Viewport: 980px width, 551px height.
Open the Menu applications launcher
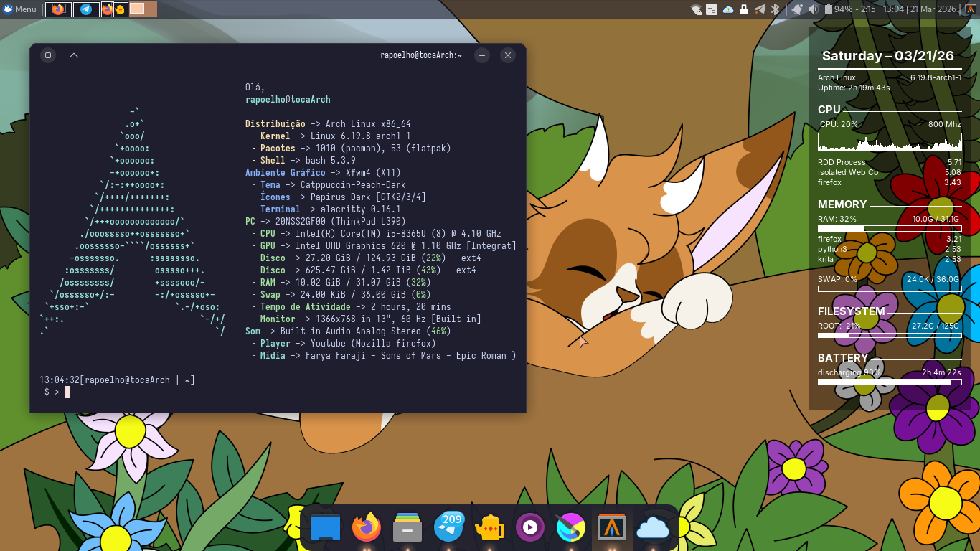click(20, 9)
